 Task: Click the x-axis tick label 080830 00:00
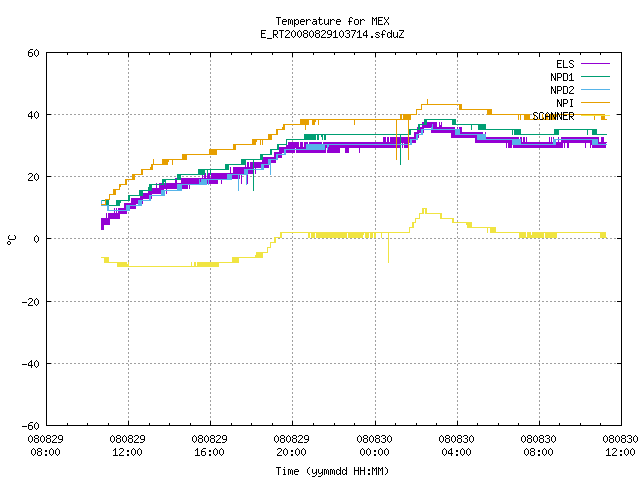(x=375, y=446)
